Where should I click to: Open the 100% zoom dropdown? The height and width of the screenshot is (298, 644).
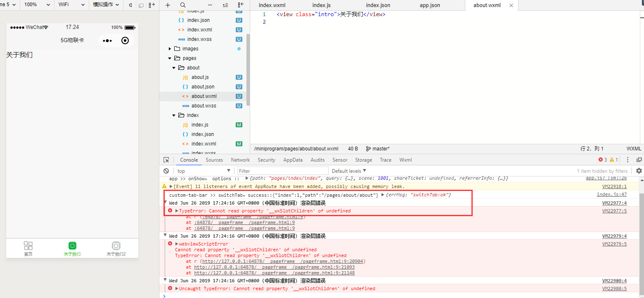(x=37, y=5)
